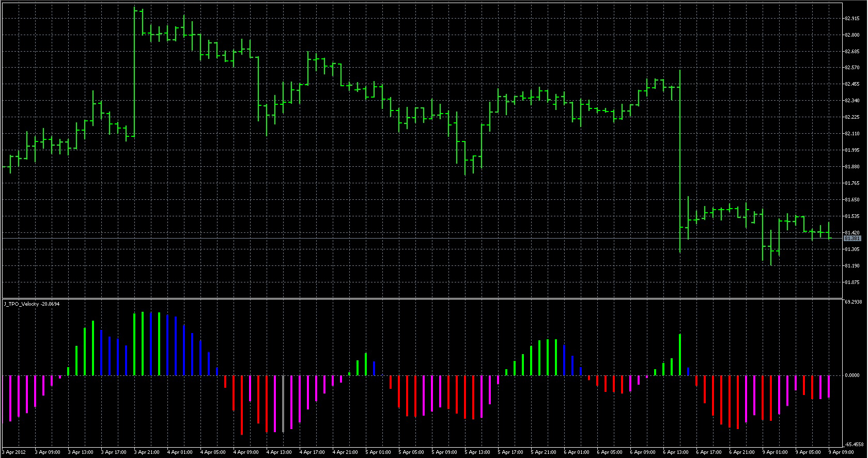This screenshot has width=868, height=458.
Task: Click the indicator maximum value 69.2938
Action: (x=854, y=302)
